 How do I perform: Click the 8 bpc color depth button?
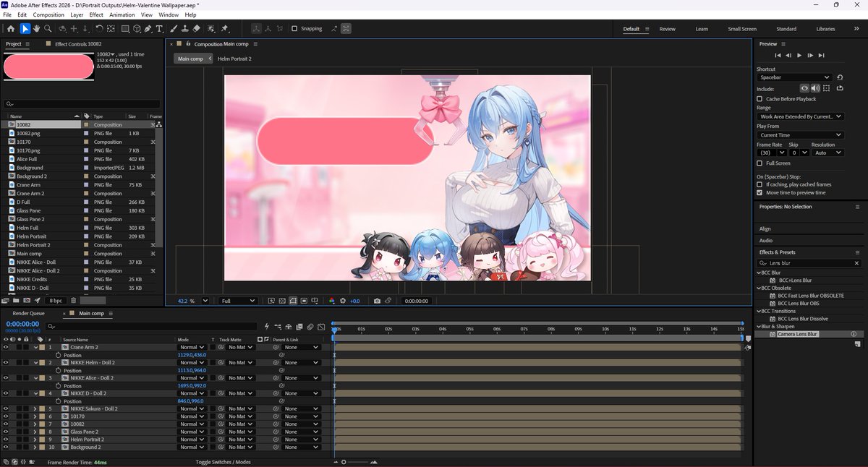click(55, 300)
